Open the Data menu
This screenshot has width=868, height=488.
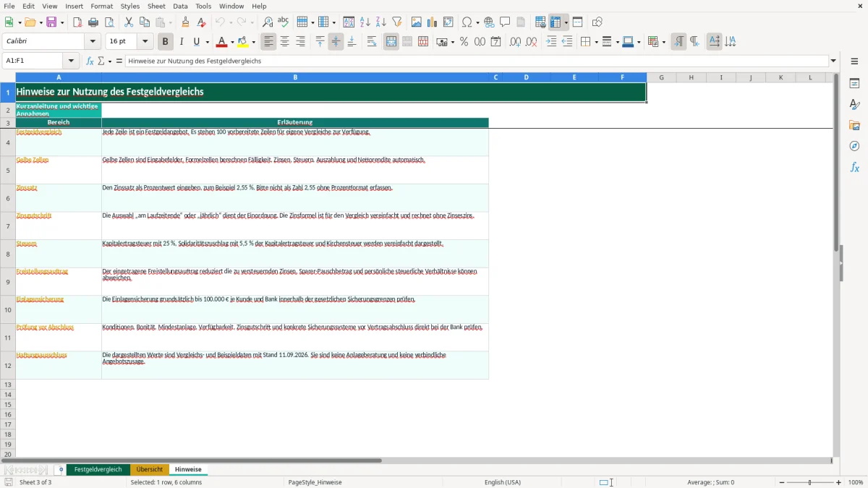tap(180, 6)
